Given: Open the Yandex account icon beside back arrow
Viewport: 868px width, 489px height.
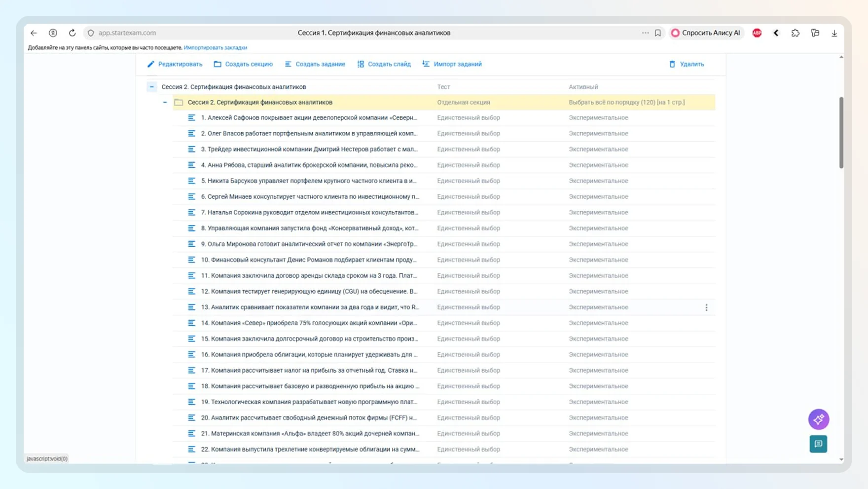Looking at the screenshot, I should 53,33.
